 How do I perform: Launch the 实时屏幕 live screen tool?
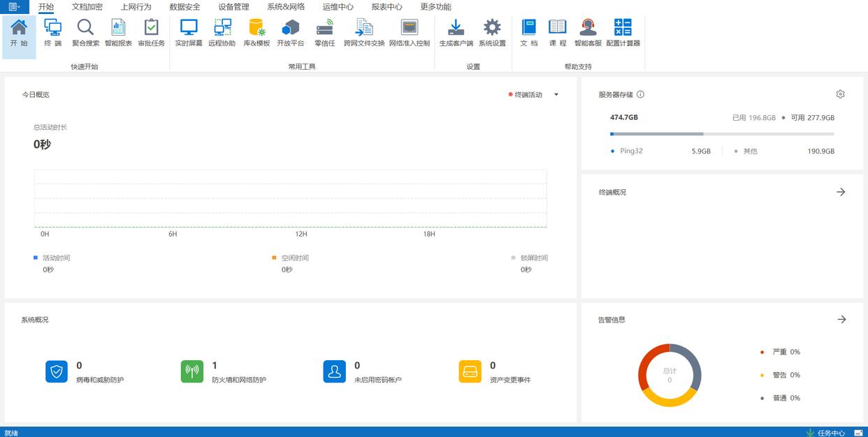(189, 33)
